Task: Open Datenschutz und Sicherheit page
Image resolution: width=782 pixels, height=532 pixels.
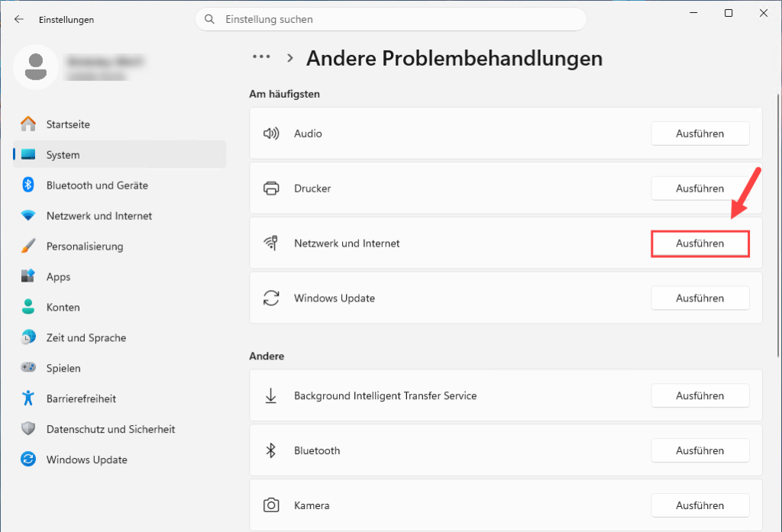Action: pyautogui.click(x=120, y=428)
